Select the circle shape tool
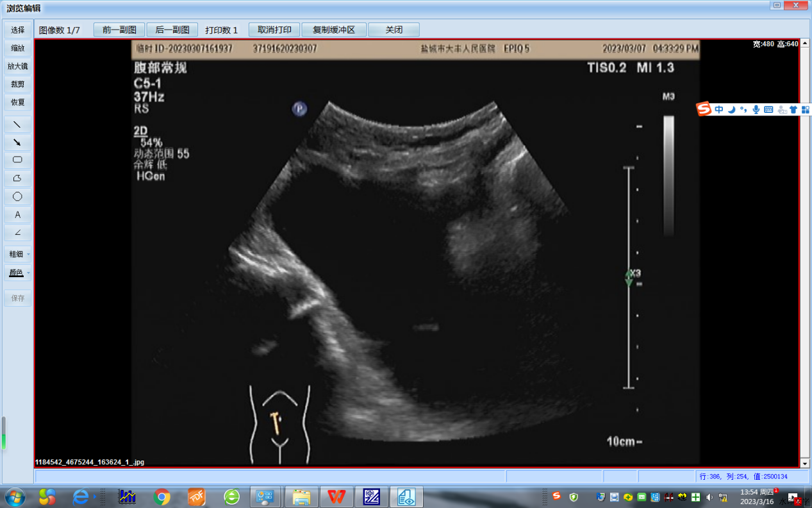Image resolution: width=812 pixels, height=508 pixels. pos(17,196)
